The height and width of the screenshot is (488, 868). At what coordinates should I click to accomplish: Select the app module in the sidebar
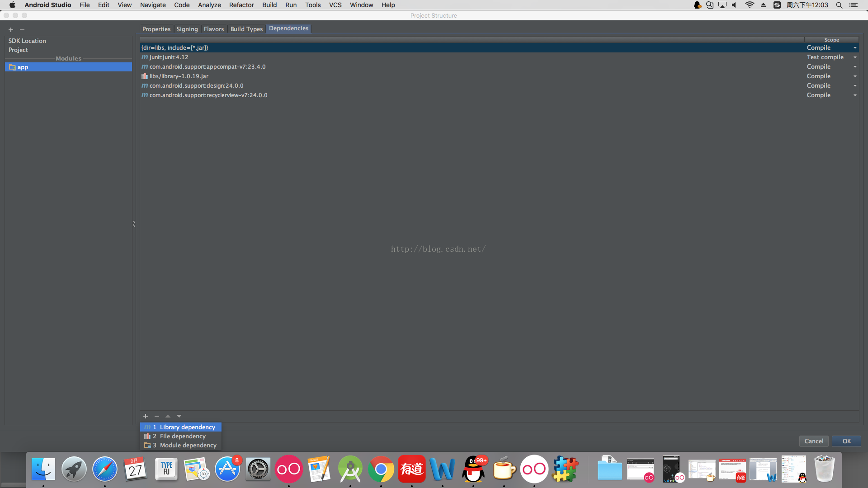coord(68,67)
